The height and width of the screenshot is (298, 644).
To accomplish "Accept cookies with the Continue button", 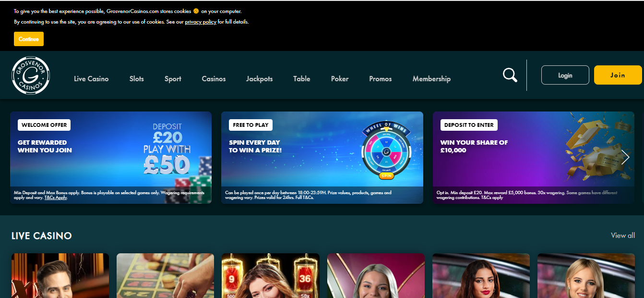I will tap(29, 39).
